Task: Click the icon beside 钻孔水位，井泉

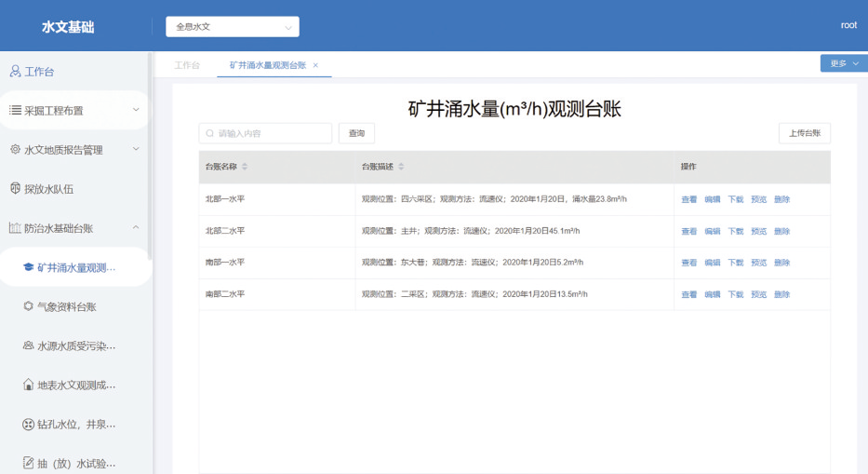Action: coord(28,424)
